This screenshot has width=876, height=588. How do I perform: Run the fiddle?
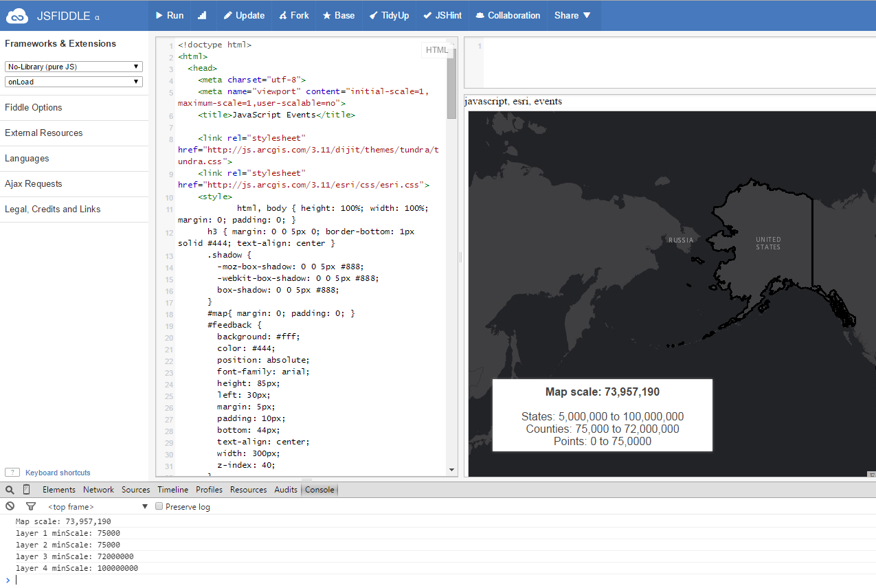(169, 15)
